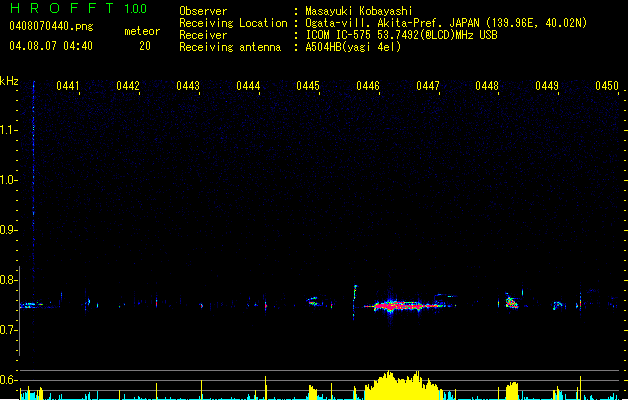This screenshot has width=629, height=400.
Task: Click the meteor count value 20
Action: [x=145, y=46]
